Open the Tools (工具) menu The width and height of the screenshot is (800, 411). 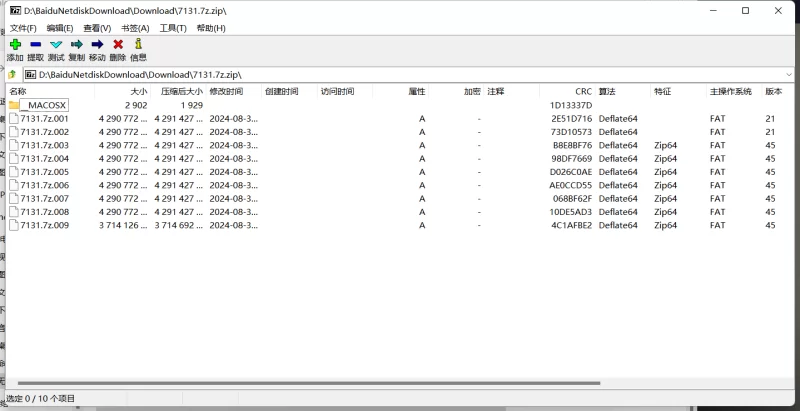tap(173, 28)
